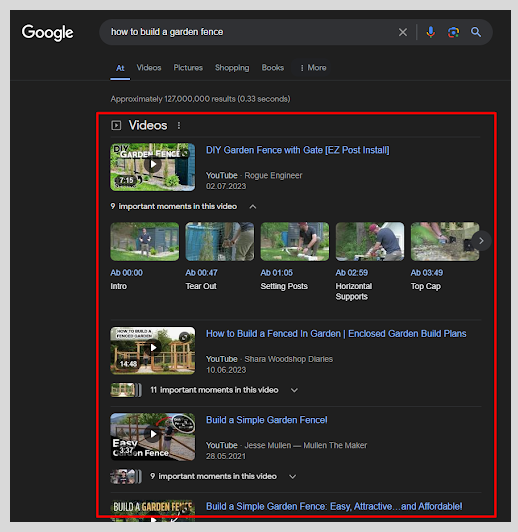Screen dimensions: 518x532
Task: Open the More tab menu
Action: tap(313, 68)
